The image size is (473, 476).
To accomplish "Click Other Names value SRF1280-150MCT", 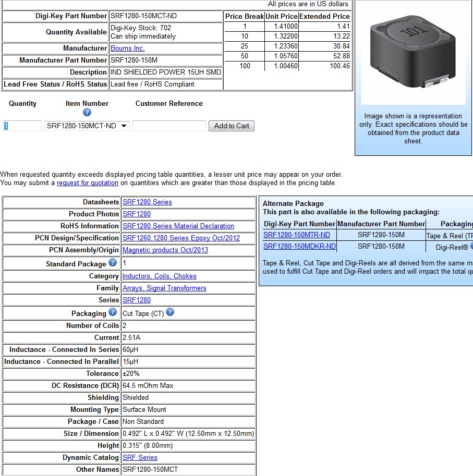I will [150, 469].
